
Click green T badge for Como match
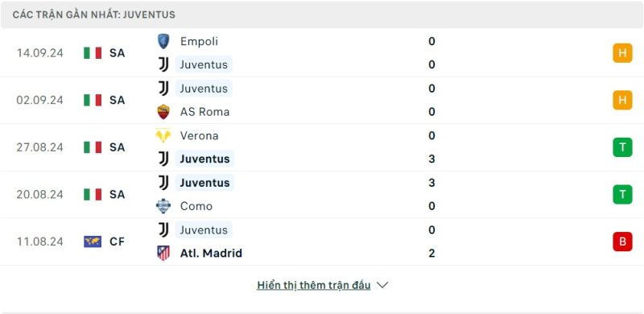pos(622,195)
